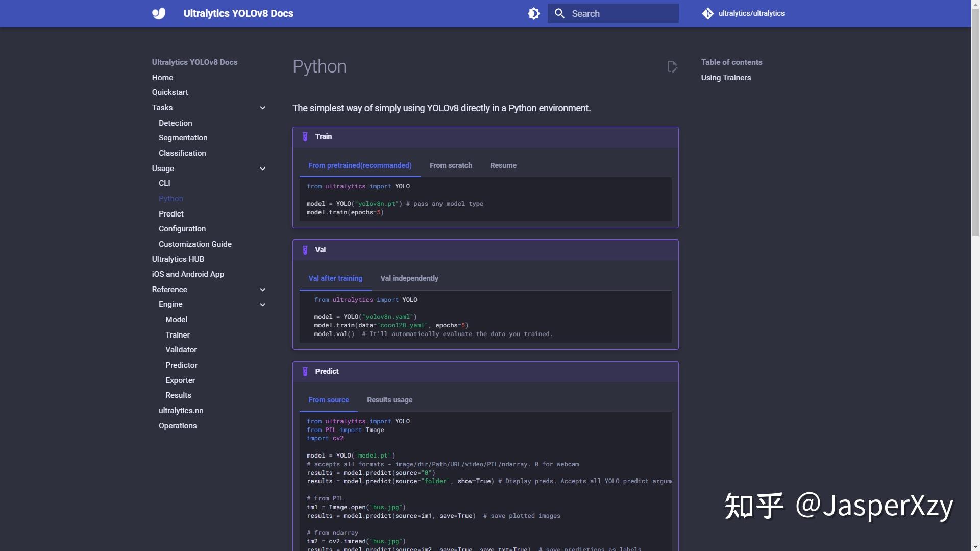980x551 pixels.
Task: Click the model.val() code line
Action: (x=334, y=334)
